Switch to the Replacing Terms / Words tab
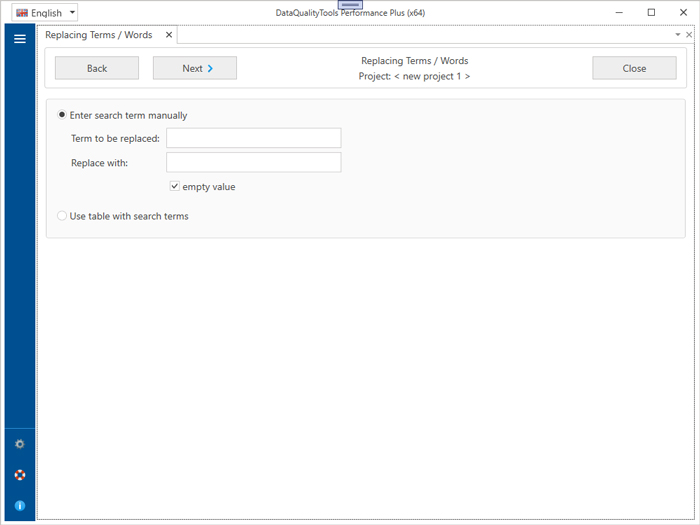 [x=98, y=35]
